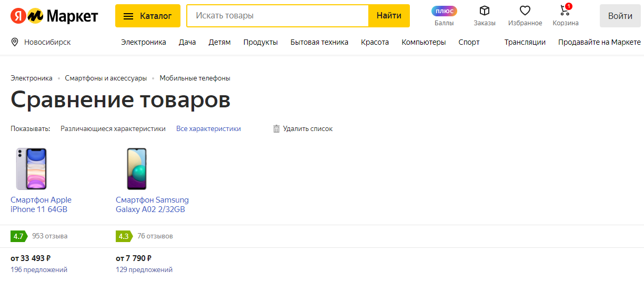
Task: Click the Войти login button
Action: [x=620, y=16]
